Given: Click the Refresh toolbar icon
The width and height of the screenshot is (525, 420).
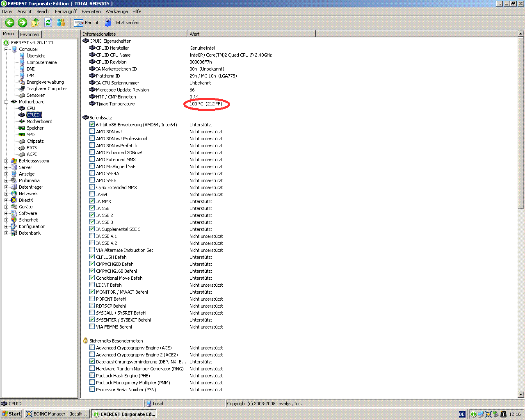Looking at the screenshot, I should coord(48,23).
